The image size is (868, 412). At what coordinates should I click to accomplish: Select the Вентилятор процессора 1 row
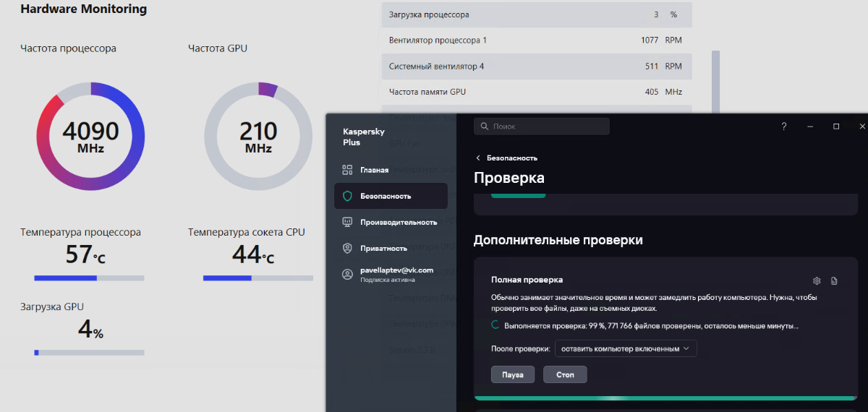click(x=537, y=40)
